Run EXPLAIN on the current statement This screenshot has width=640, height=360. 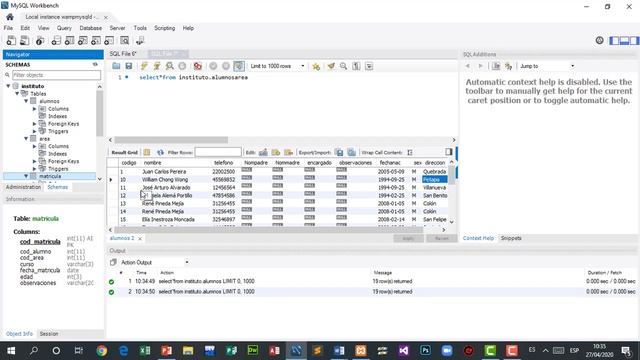(x=169, y=66)
